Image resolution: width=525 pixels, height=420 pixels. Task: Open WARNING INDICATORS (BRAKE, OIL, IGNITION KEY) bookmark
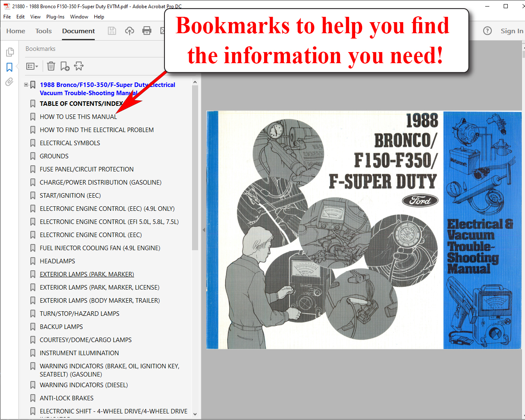(110, 370)
